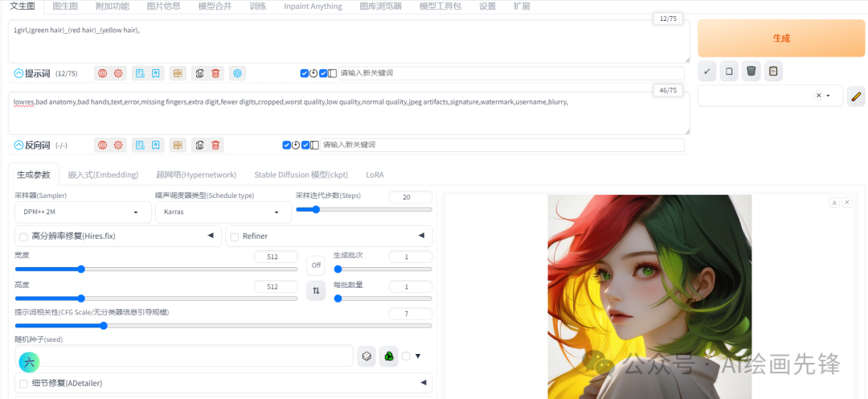This screenshot has height=399, width=868.
Task: Click the download icon above the generated image
Action: (834, 202)
